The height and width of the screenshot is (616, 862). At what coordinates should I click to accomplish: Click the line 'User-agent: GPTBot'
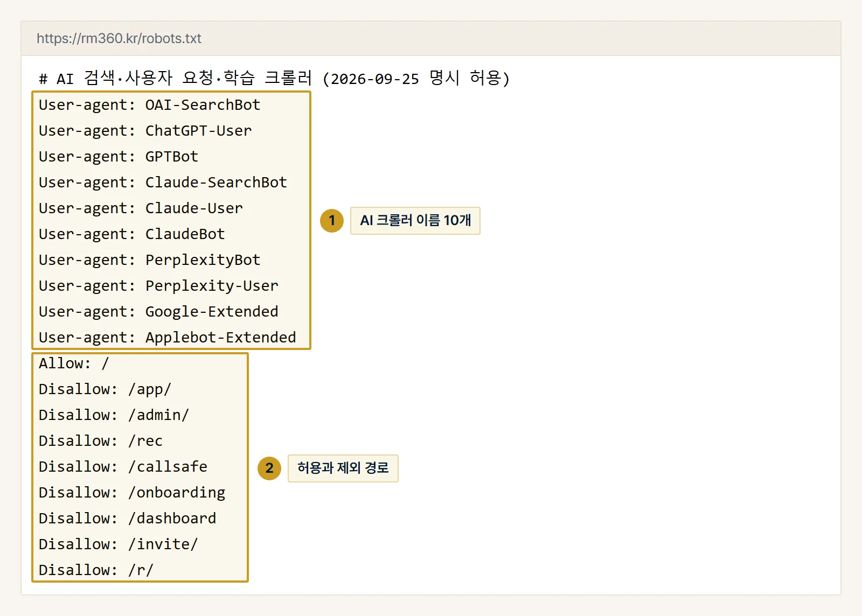pyautogui.click(x=119, y=157)
